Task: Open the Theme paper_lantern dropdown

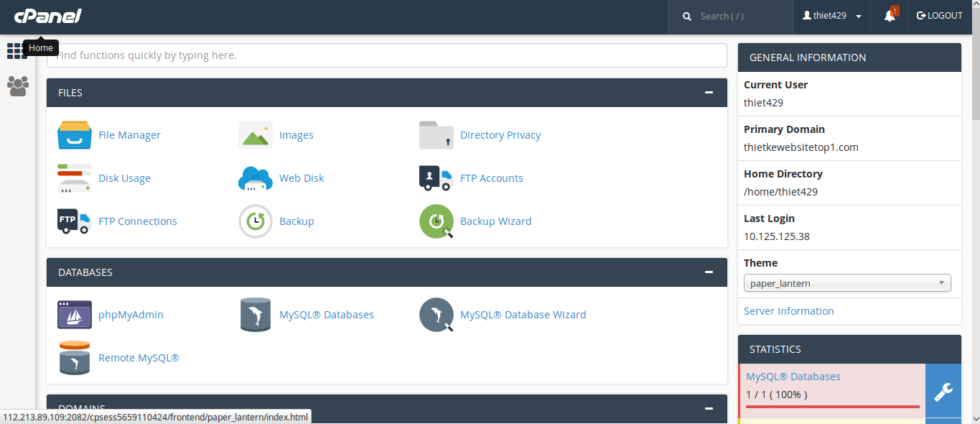Action: [x=847, y=283]
